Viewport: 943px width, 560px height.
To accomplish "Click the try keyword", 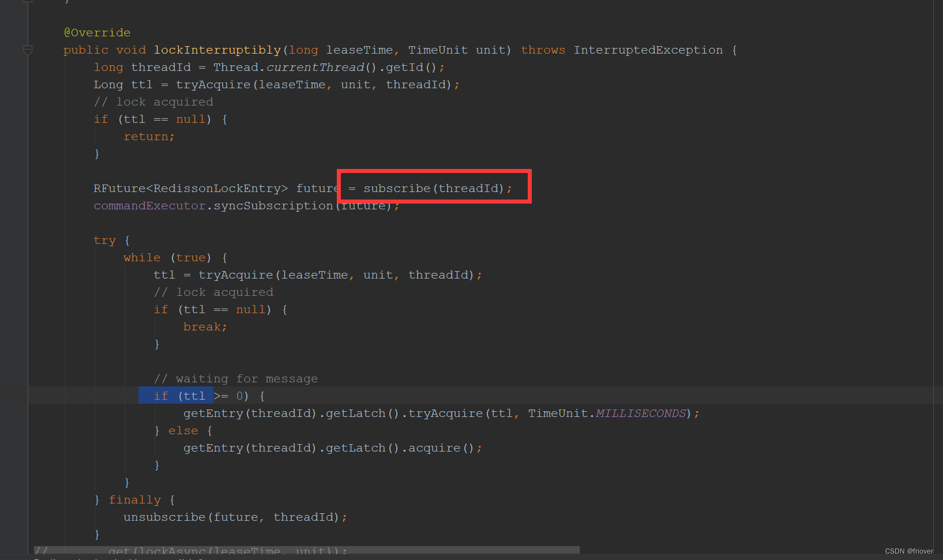I will click(105, 240).
